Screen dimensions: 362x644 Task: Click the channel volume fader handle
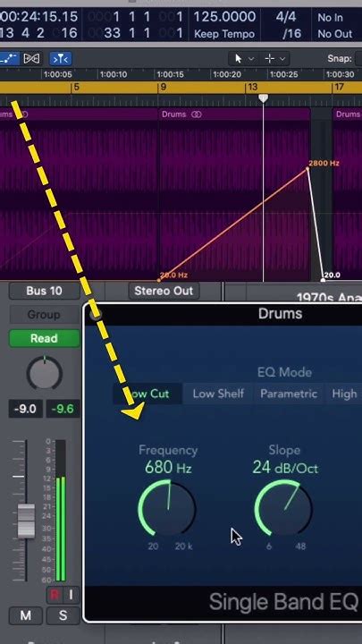coord(26,521)
